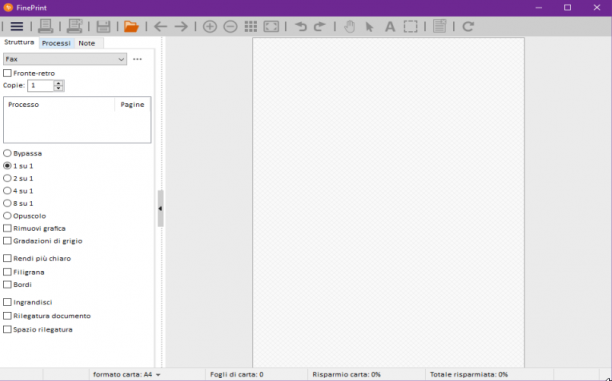Click the print and close icon

[74, 26]
